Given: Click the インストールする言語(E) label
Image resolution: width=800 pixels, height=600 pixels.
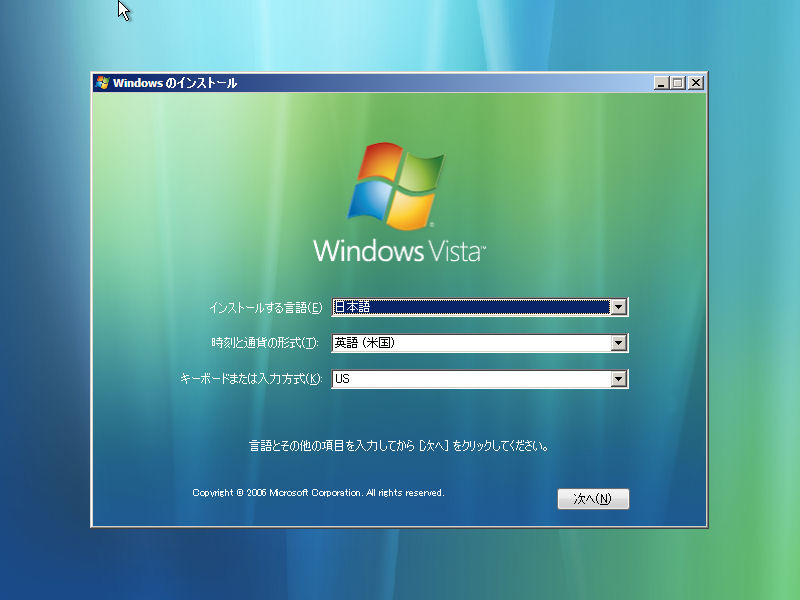Looking at the screenshot, I should pos(266,308).
